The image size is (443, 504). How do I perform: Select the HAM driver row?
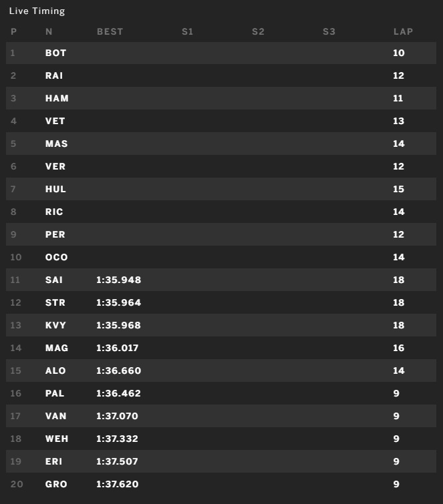click(x=221, y=98)
